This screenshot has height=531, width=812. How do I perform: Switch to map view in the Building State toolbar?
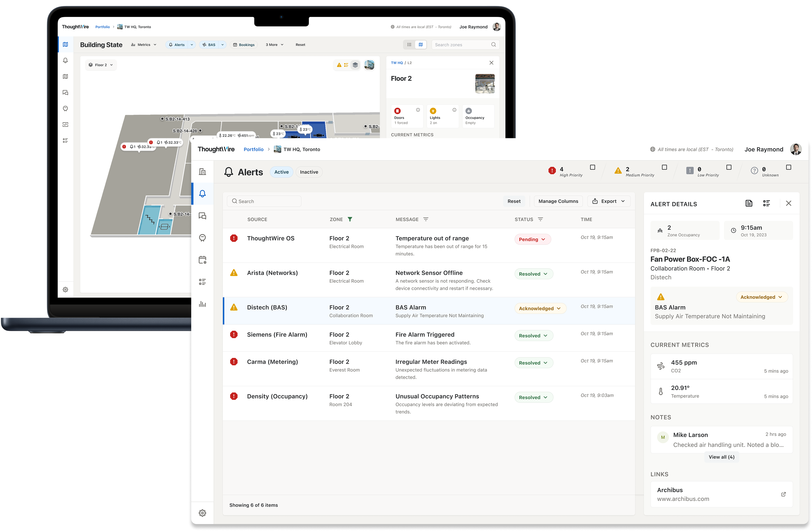421,44
